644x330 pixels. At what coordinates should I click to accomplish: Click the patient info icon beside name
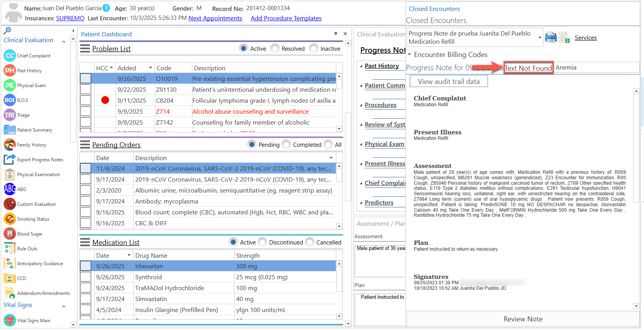106,8
